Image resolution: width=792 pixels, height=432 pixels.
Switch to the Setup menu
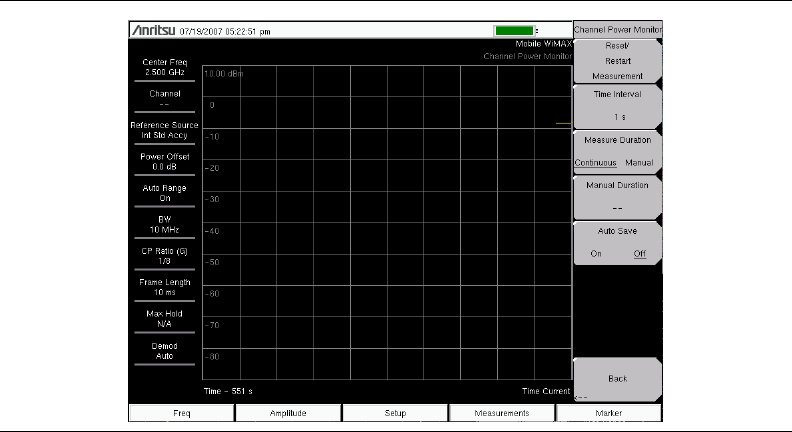(395, 412)
